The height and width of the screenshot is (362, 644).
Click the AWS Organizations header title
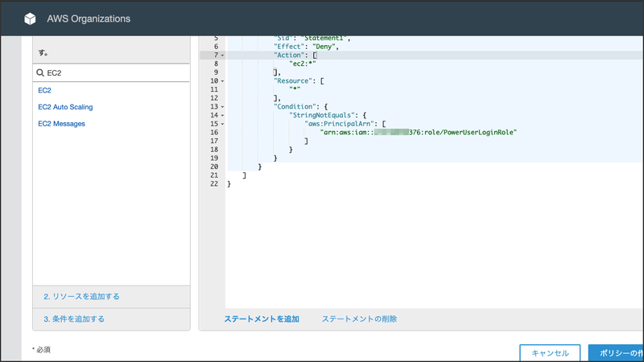[89, 19]
